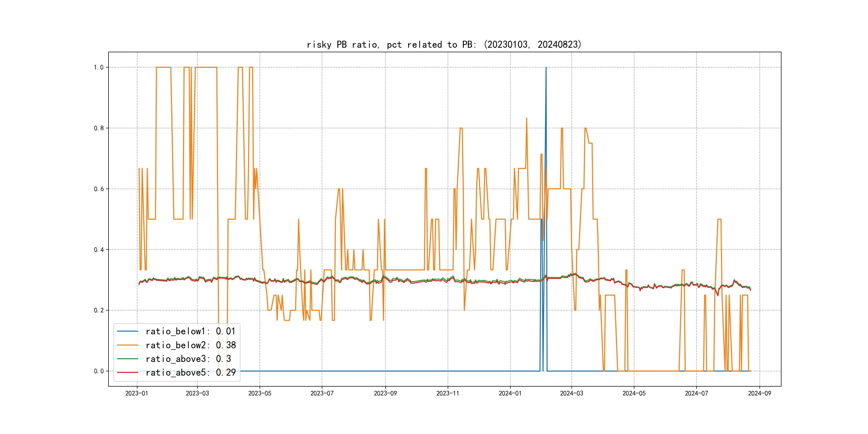868x434 pixels.
Task: Click the blue ratio_below1 legend line swatch
Action: tap(127, 331)
